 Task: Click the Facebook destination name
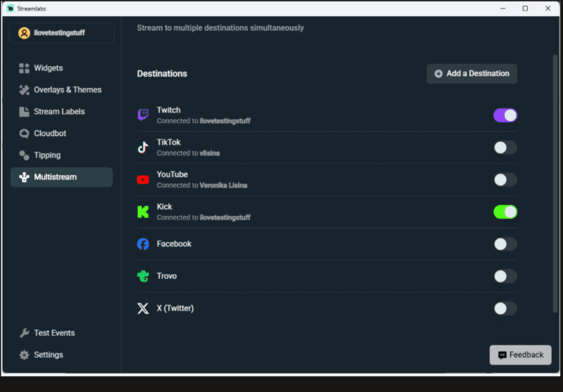174,244
